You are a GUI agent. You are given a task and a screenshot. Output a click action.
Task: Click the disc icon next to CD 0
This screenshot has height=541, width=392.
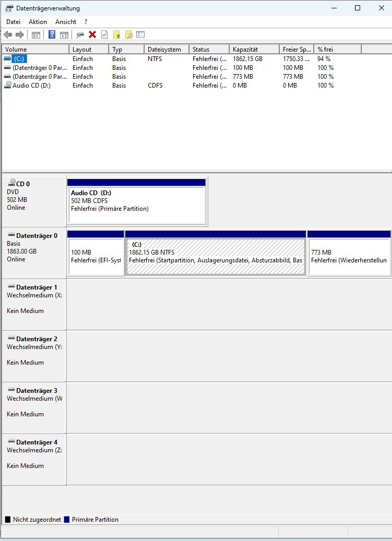[12, 182]
